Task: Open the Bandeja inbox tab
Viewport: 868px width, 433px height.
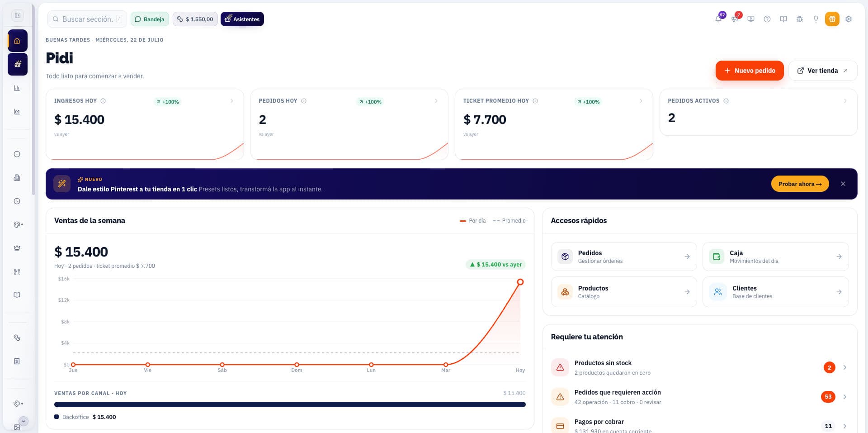Action: tap(150, 19)
